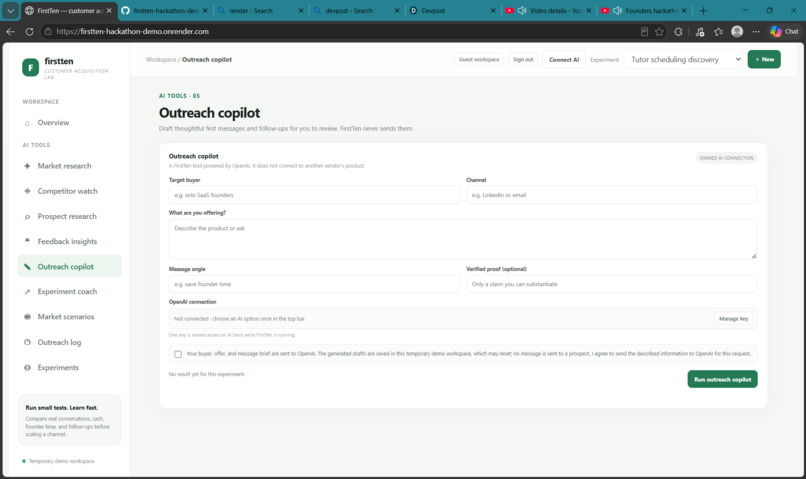The image size is (806, 479).
Task: Click the Market research sparkle icon
Action: coord(27,166)
